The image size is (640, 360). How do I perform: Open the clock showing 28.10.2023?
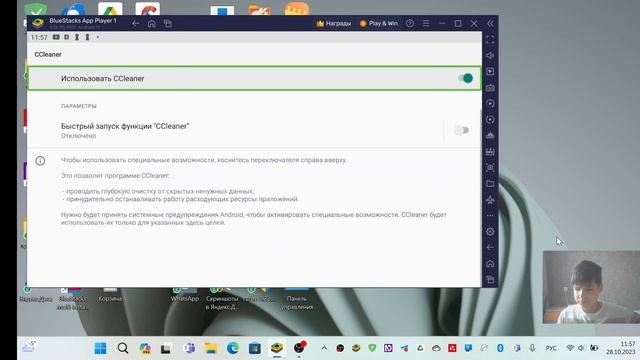[621, 348]
